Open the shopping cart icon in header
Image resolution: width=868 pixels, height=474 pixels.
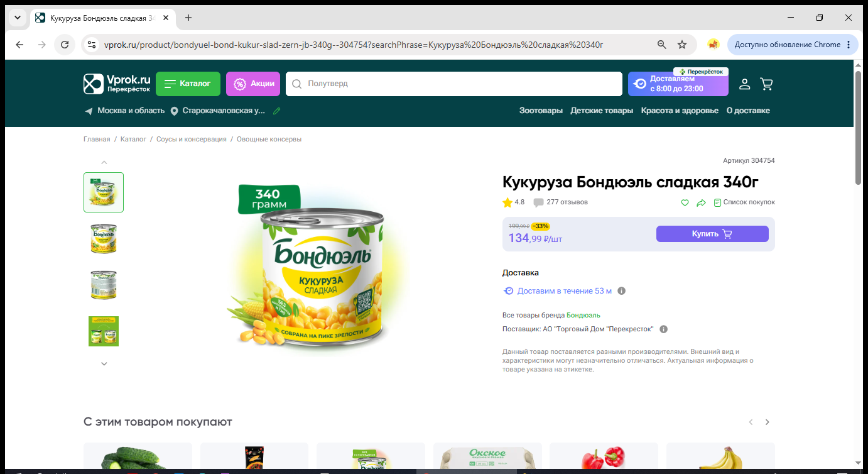point(766,84)
